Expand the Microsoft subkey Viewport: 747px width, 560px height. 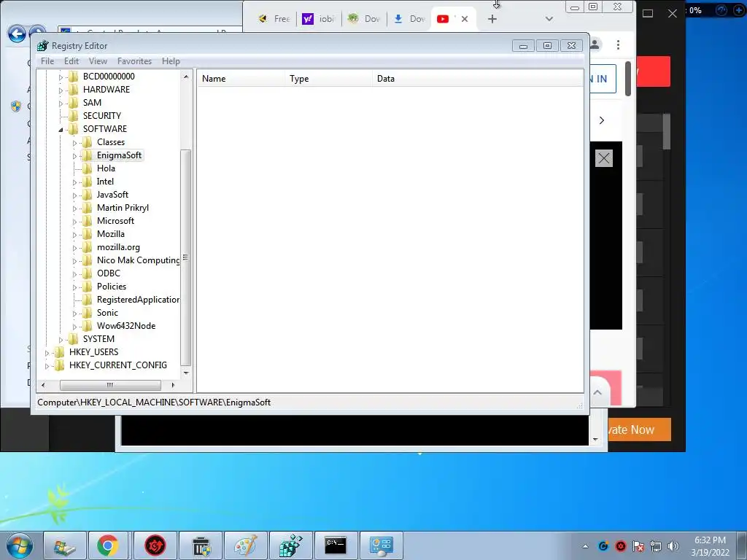(74, 222)
